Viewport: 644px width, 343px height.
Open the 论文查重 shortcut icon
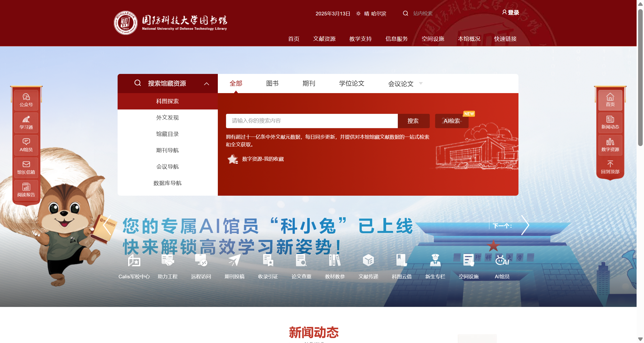tap(301, 260)
